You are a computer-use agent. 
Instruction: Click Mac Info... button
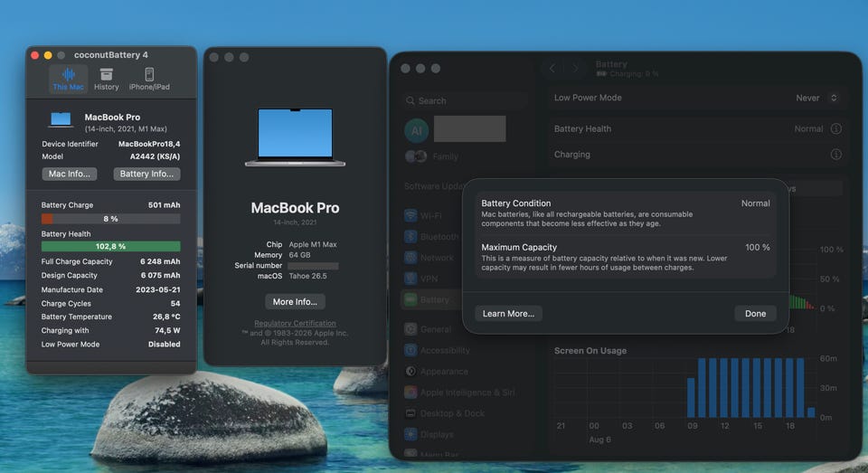coord(70,174)
